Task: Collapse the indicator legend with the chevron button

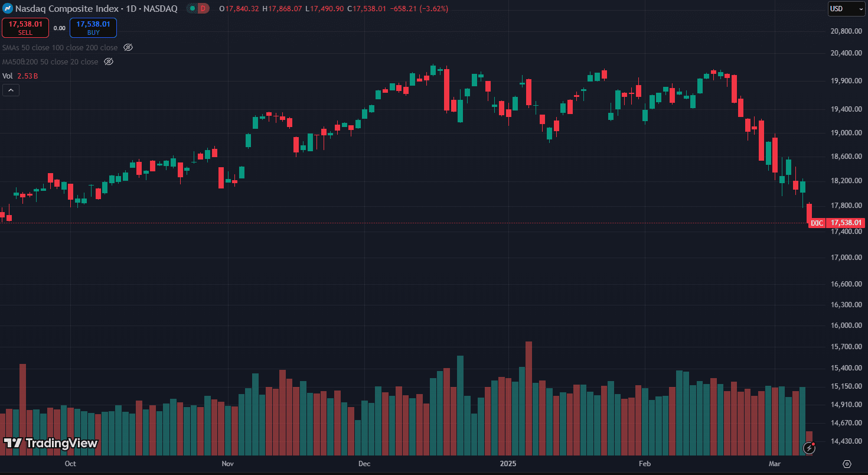Action: pyautogui.click(x=11, y=90)
